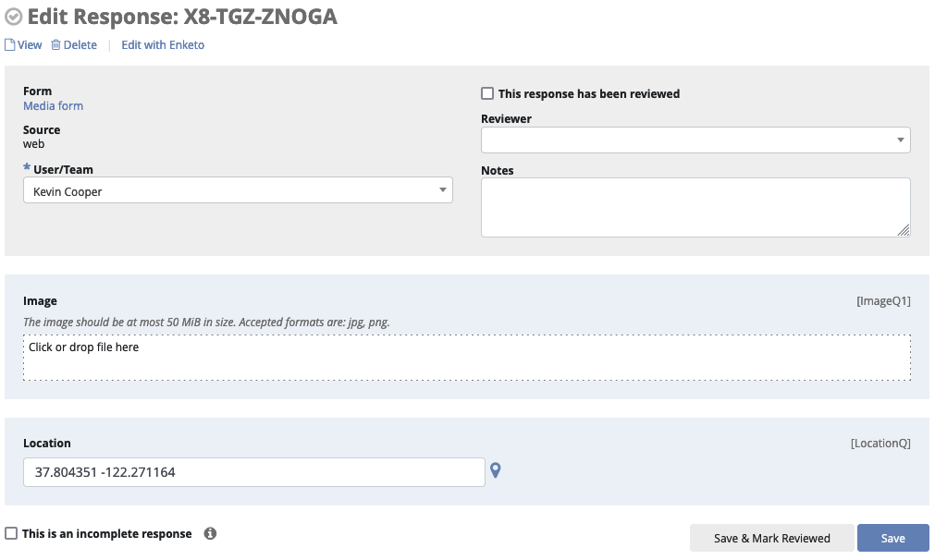Click Save & Mark Reviewed button
The width and height of the screenshot is (935, 560).
pyautogui.click(x=771, y=538)
